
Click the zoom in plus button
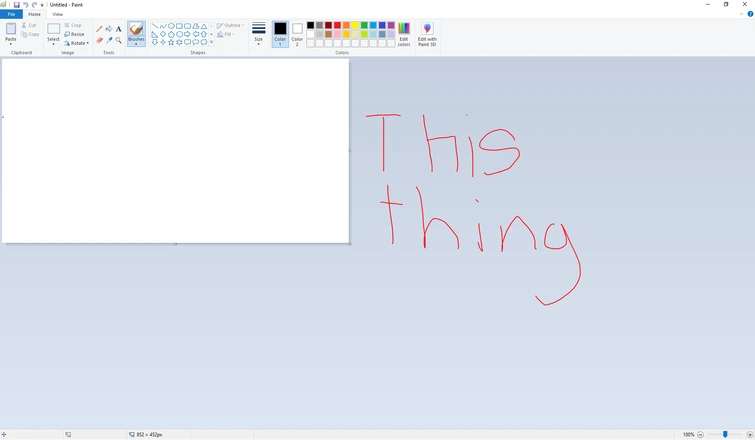coord(750,434)
